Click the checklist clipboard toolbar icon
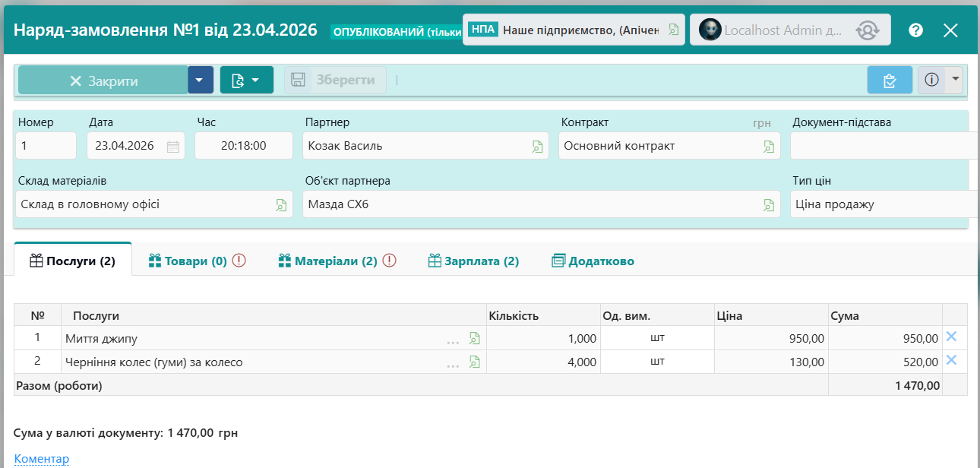The image size is (980, 468). [890, 80]
